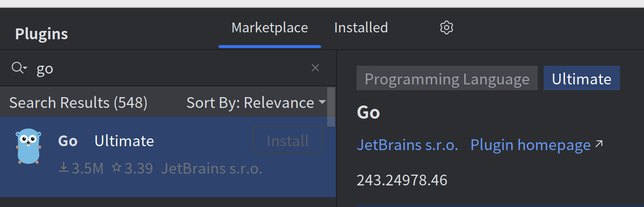This screenshot has height=207, width=644.
Task: Select the Go plugin name in results
Action: tap(68, 141)
